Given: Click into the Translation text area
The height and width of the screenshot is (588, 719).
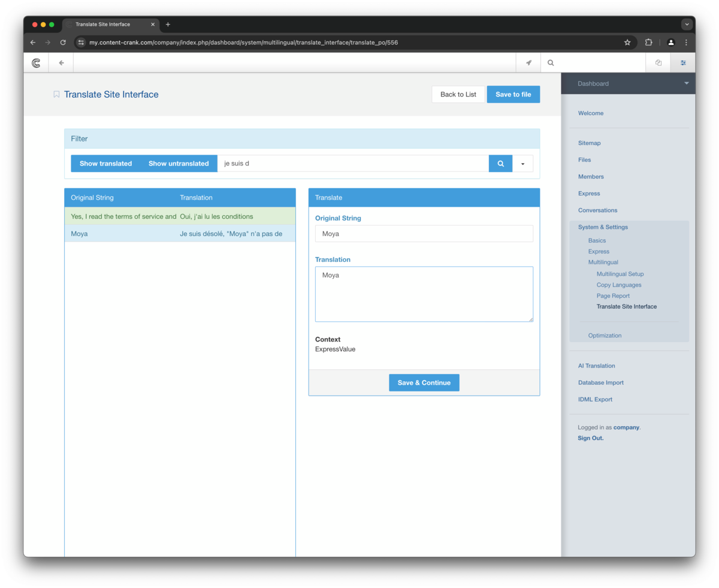Looking at the screenshot, I should pyautogui.click(x=424, y=294).
